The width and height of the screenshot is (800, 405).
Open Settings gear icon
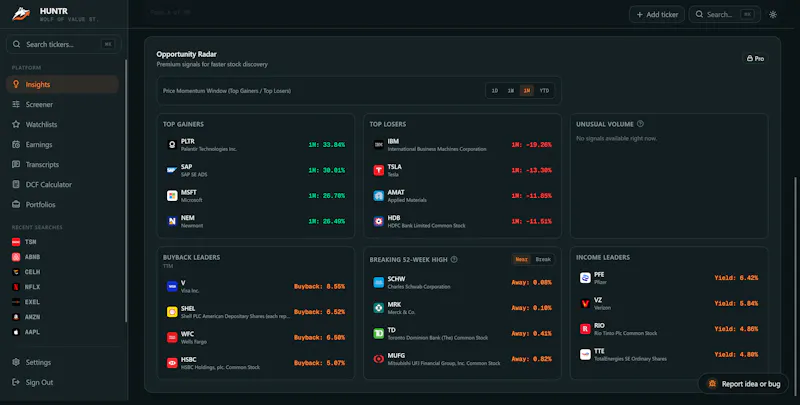click(x=16, y=362)
